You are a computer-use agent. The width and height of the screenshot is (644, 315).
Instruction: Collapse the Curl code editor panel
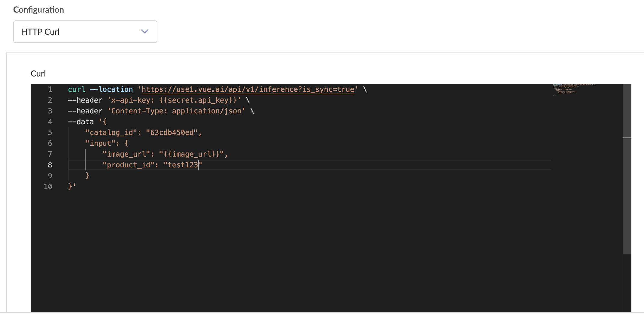pos(38,73)
